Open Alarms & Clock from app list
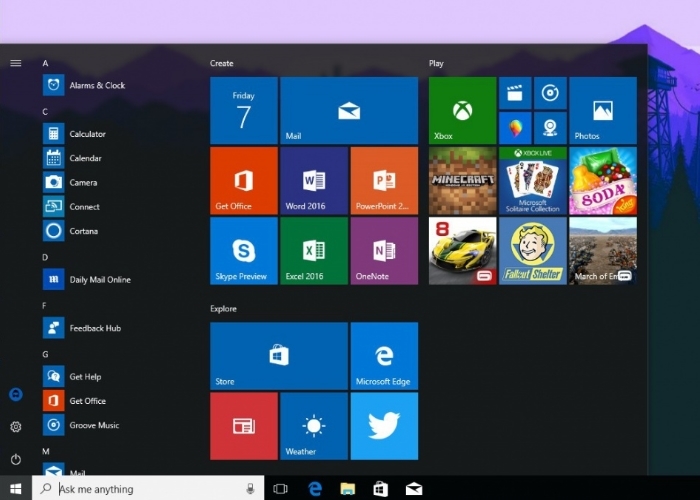Screen dimensions: 700x500 pos(84,85)
